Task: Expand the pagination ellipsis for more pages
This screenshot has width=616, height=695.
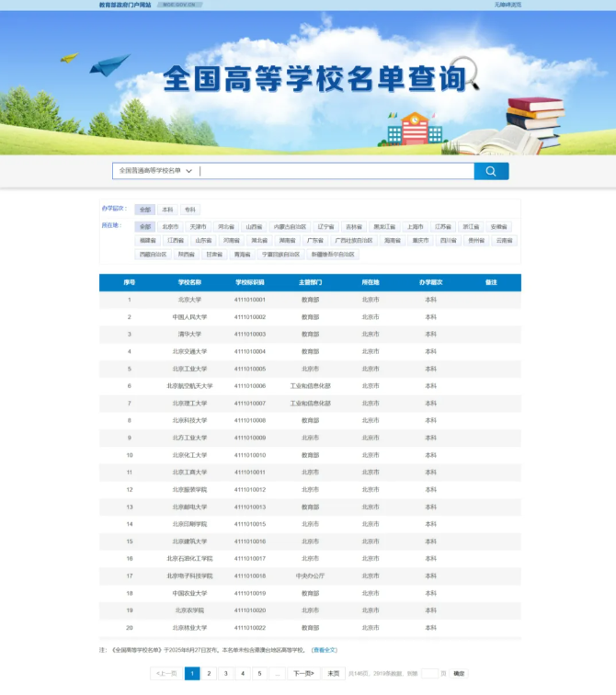Action: 276,673
